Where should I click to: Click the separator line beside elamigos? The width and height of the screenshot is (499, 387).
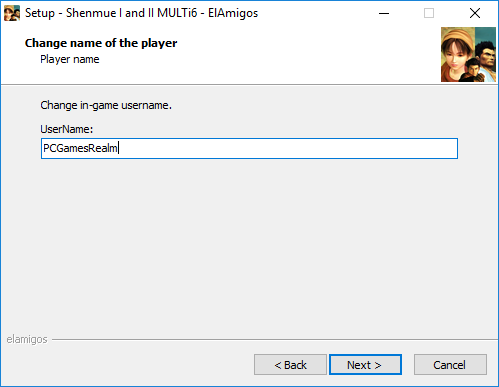[x=275, y=340]
